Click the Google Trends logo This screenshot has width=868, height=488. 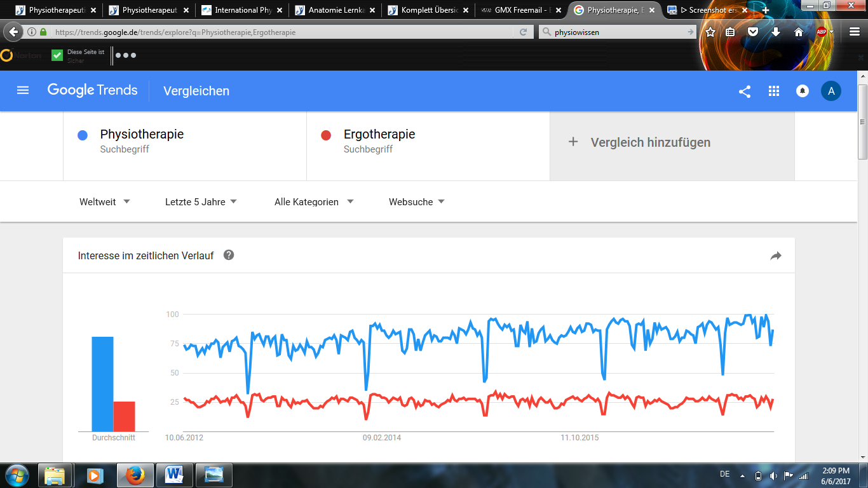(92, 90)
